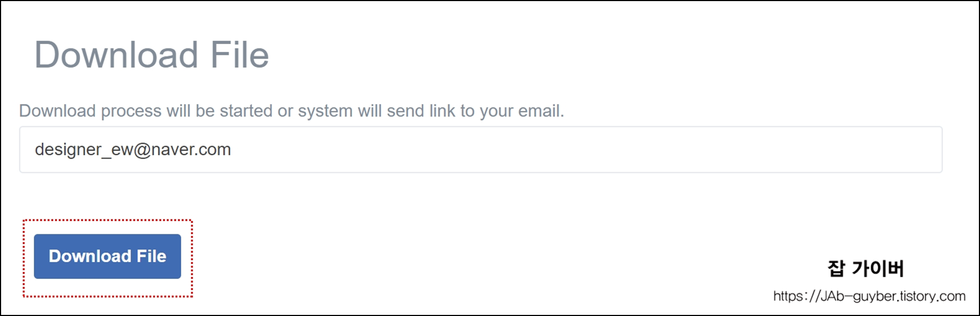Click "Download process" at start of description
The image size is (980, 316).
pos(90,111)
